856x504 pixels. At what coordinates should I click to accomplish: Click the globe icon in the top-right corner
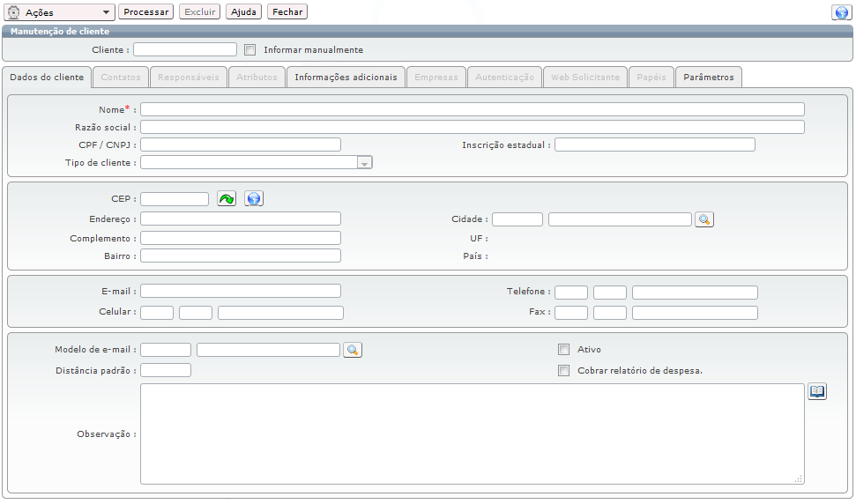[840, 12]
